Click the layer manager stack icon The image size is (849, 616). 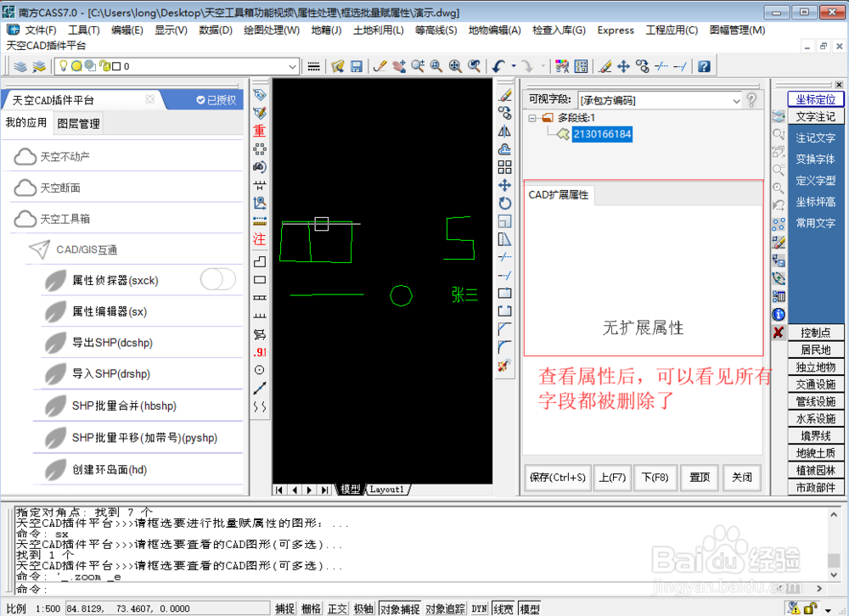tap(20, 66)
